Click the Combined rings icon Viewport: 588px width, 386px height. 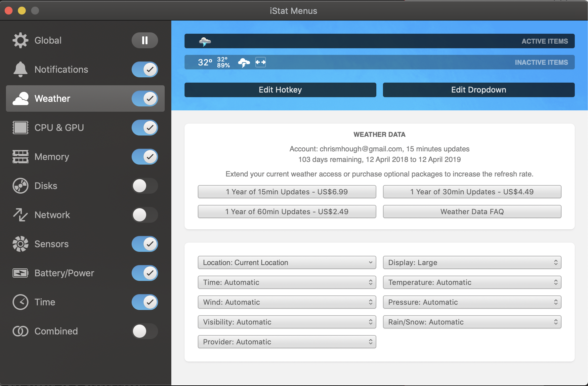[21, 331]
